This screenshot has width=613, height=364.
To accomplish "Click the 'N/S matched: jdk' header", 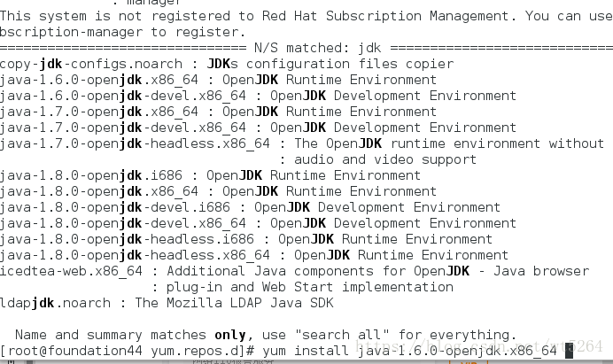I will tap(318, 48).
